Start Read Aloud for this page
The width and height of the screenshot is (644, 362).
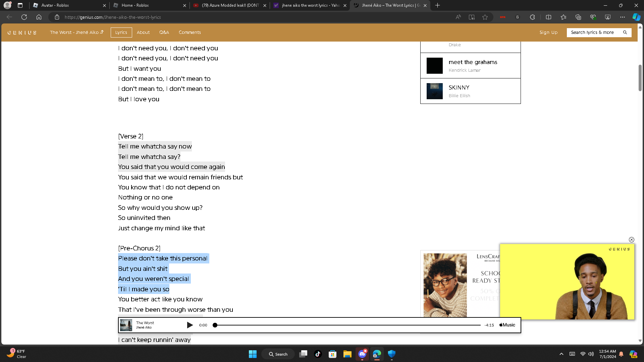tap(458, 17)
